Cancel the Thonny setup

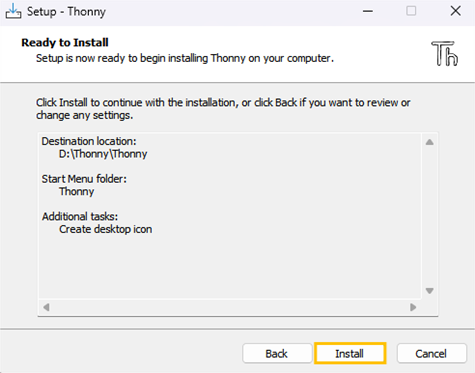point(431,353)
